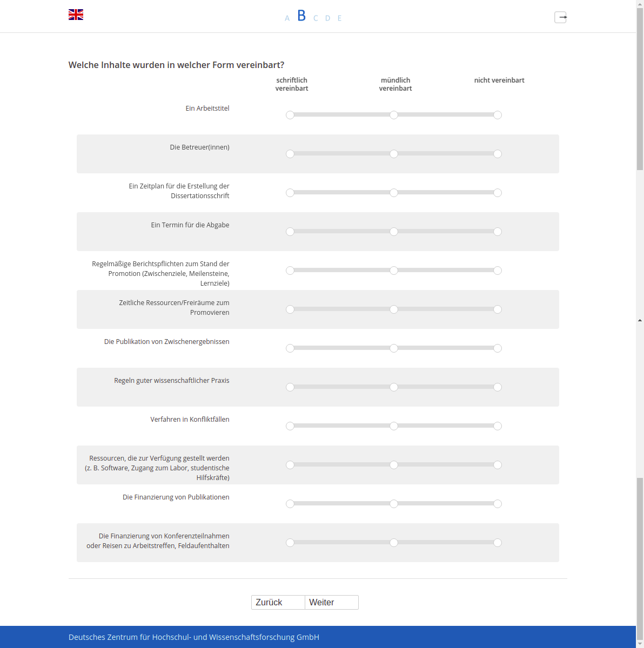The width and height of the screenshot is (644, 648).
Task: Switch language via the UK flag icon
Action: point(76,15)
